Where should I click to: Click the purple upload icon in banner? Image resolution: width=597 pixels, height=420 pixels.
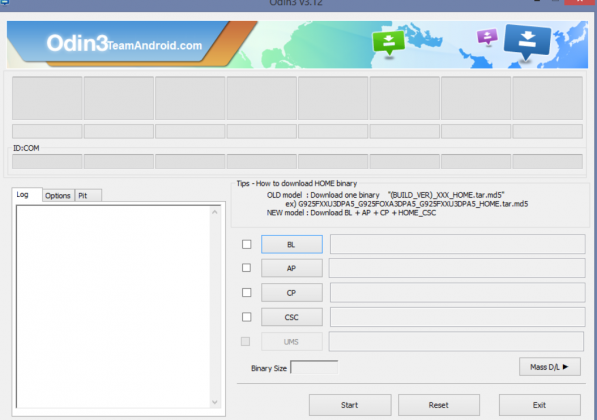487,37
